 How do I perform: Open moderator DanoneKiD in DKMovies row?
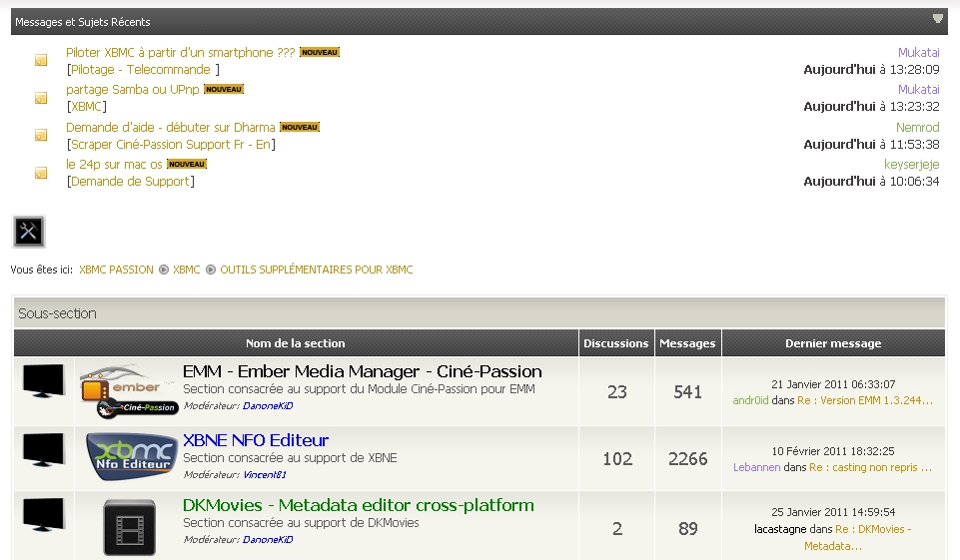pos(268,539)
